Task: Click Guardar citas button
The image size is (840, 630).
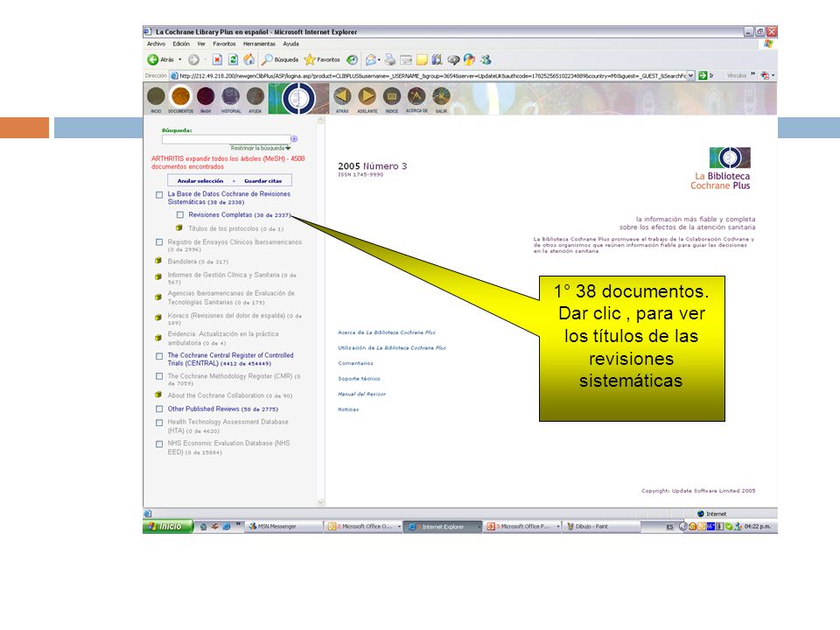Action: [263, 181]
